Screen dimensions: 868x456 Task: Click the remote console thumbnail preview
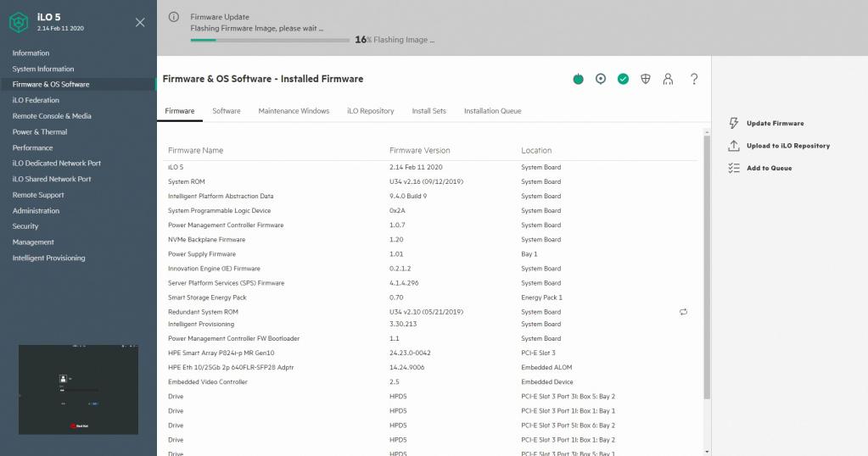[x=78, y=389]
